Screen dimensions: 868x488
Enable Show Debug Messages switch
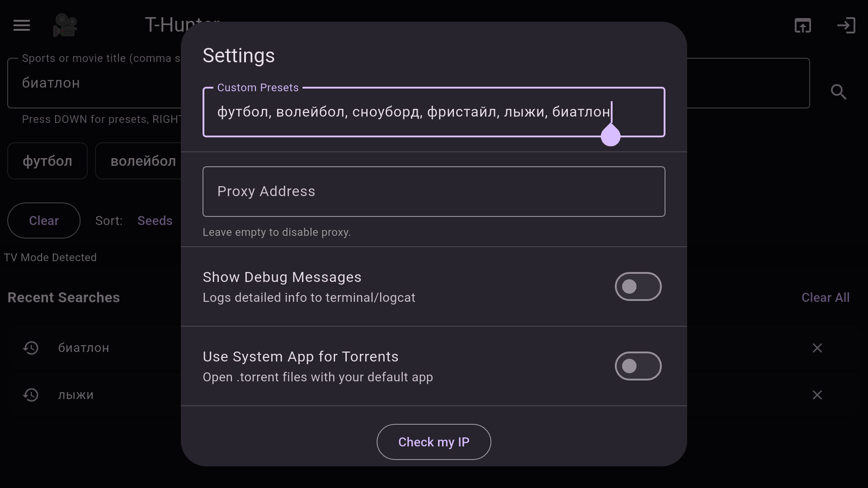638,286
